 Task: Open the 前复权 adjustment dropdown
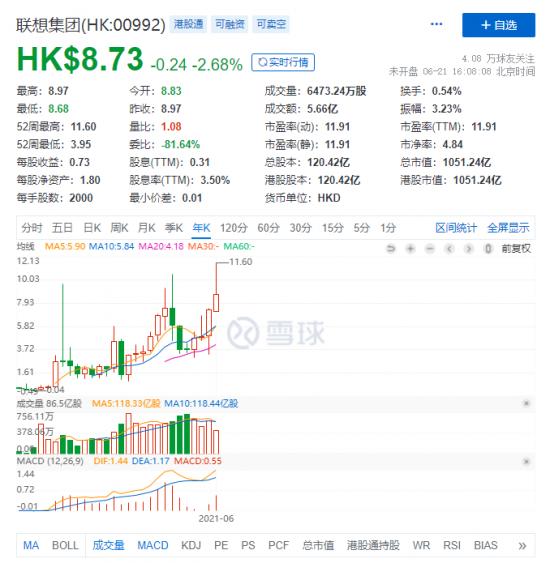[516, 248]
